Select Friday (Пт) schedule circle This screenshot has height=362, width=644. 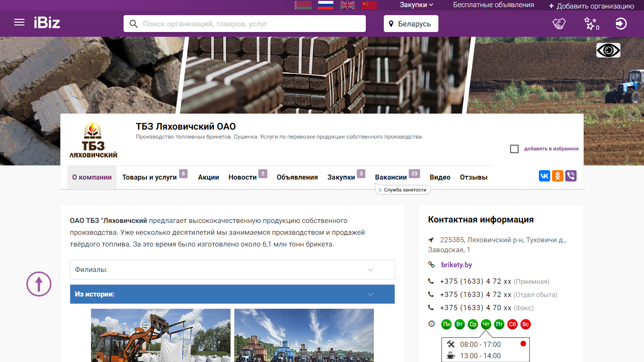coord(499,324)
